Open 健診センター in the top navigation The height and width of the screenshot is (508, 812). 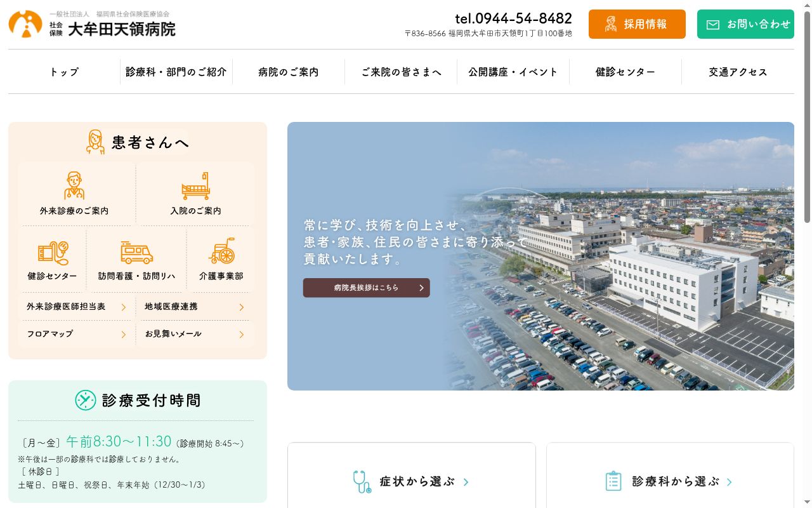625,72
